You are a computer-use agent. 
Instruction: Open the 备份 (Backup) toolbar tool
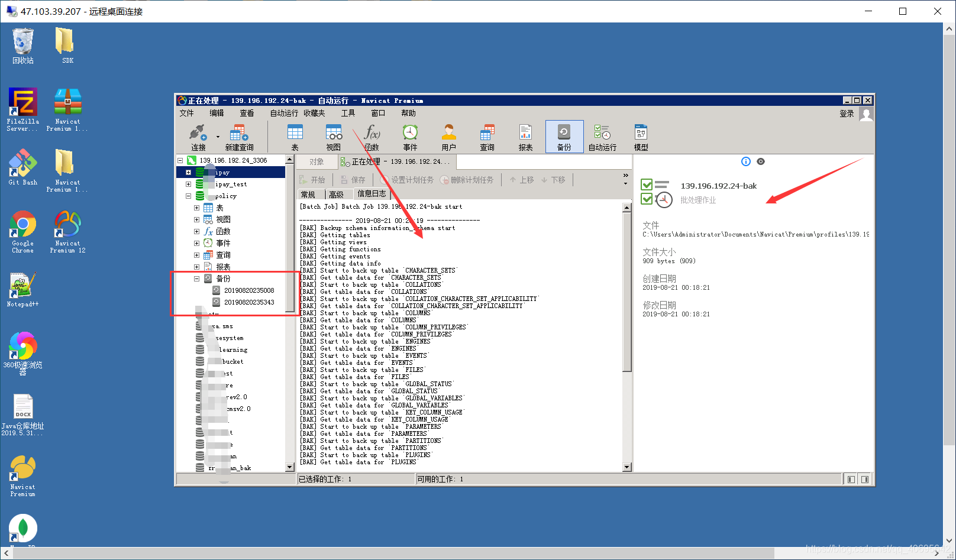[x=564, y=137]
